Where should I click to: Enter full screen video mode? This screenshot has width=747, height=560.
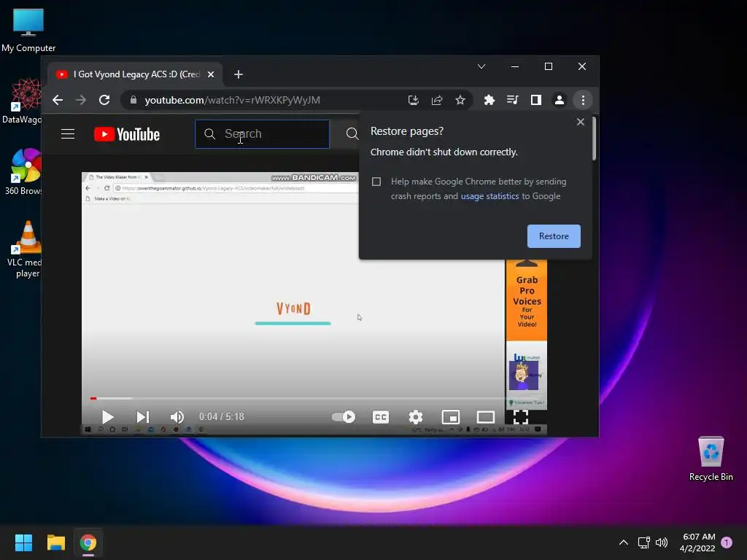pyautogui.click(x=521, y=417)
